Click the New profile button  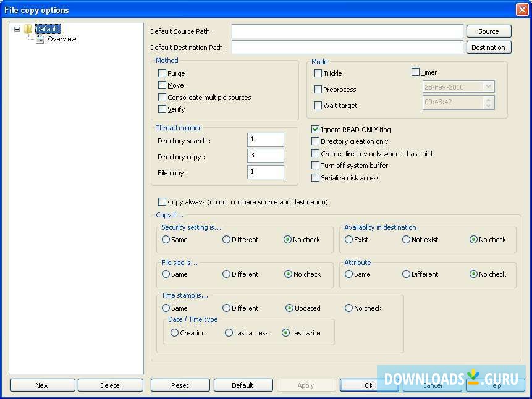point(41,385)
